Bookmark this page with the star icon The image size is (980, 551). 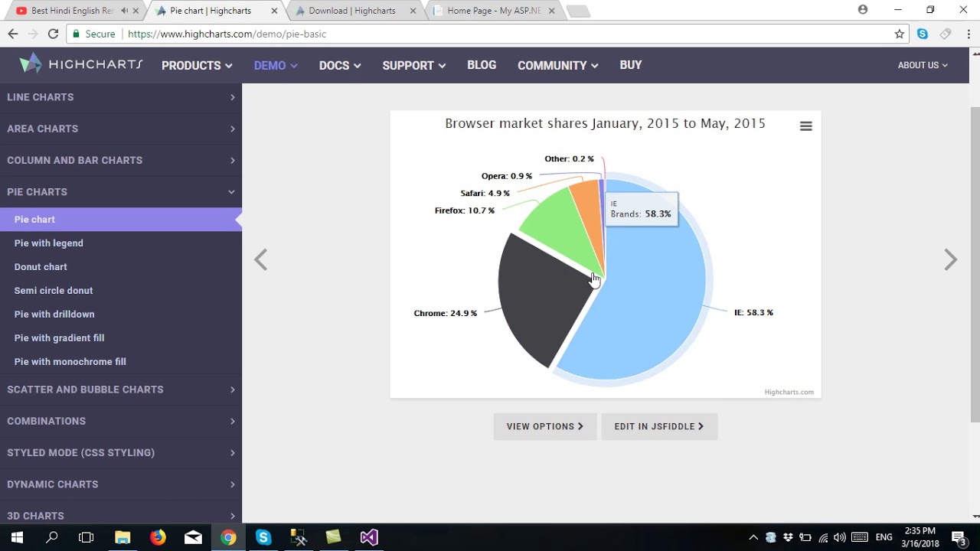pos(900,34)
